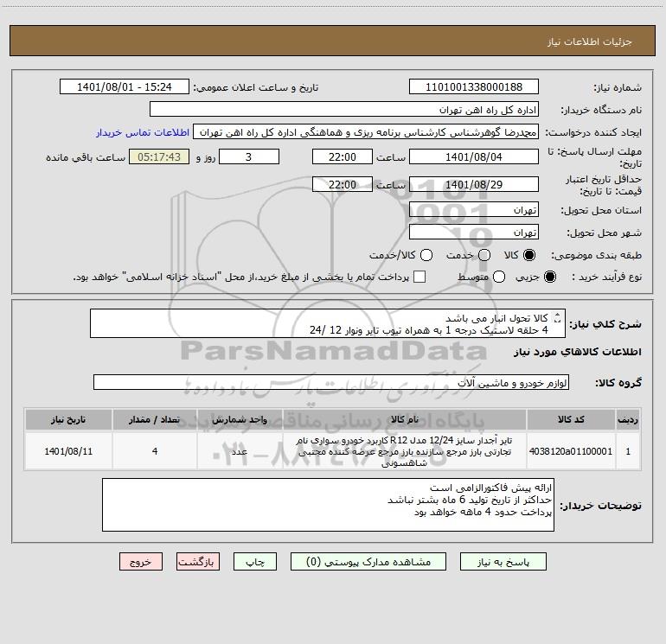Click مشاهده مدارک پیوستی (0) button

[368, 562]
